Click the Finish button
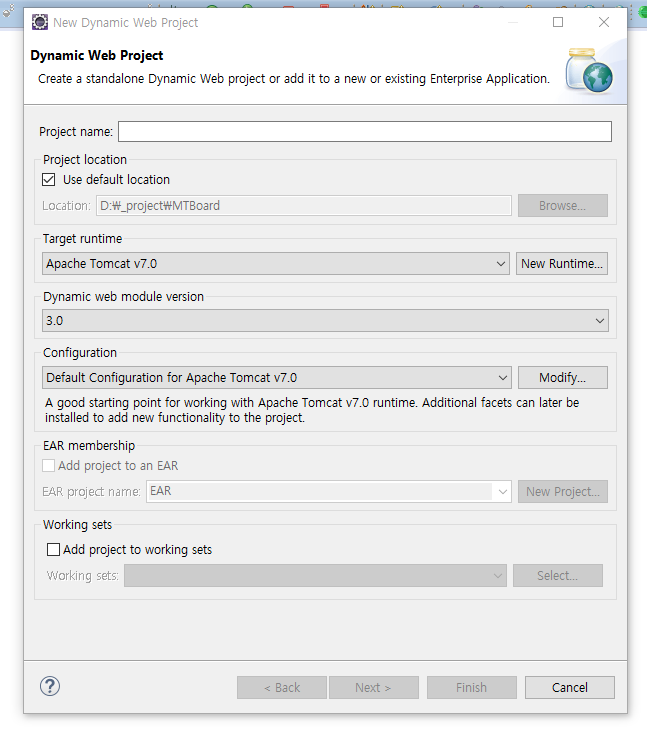Image resolution: width=647 pixels, height=730 pixels. tap(472, 687)
